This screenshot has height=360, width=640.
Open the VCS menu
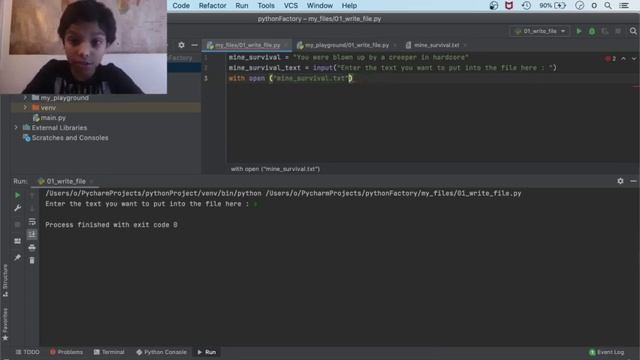click(291, 5)
